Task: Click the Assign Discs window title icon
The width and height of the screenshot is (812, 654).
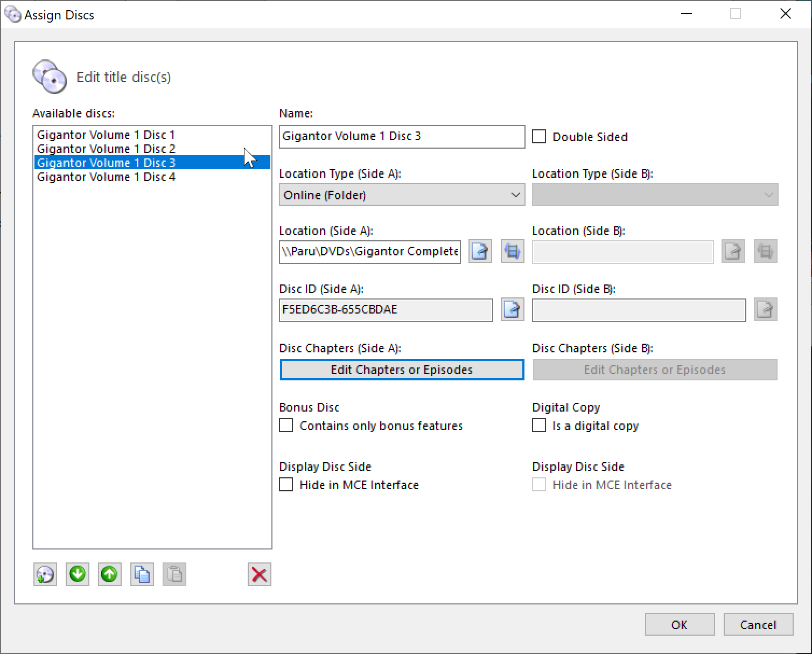Action: coord(12,15)
